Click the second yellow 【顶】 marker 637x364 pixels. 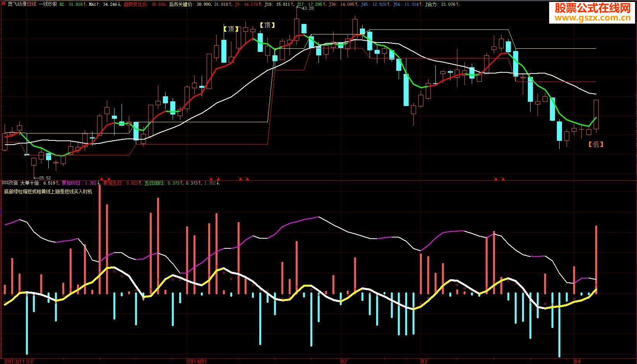(267, 25)
